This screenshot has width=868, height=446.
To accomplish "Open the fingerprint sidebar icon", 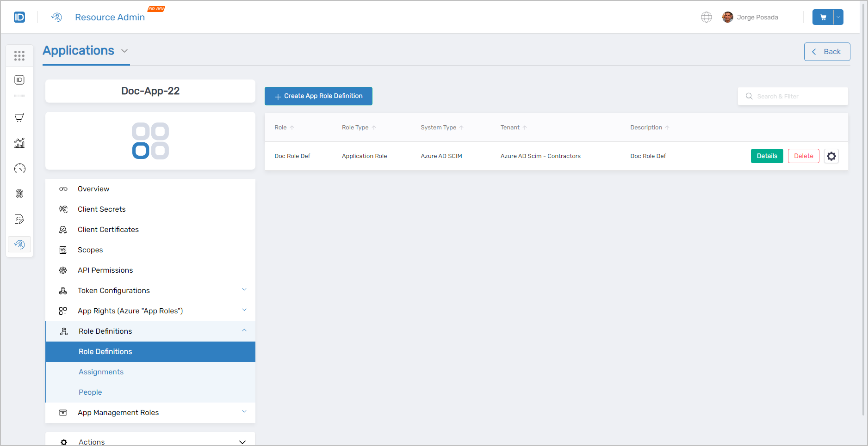I will (x=19, y=194).
